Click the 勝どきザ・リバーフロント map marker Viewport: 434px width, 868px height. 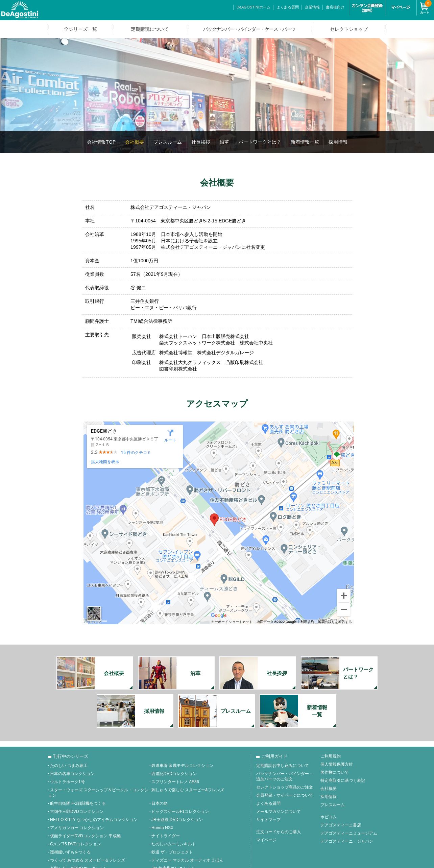(190, 490)
